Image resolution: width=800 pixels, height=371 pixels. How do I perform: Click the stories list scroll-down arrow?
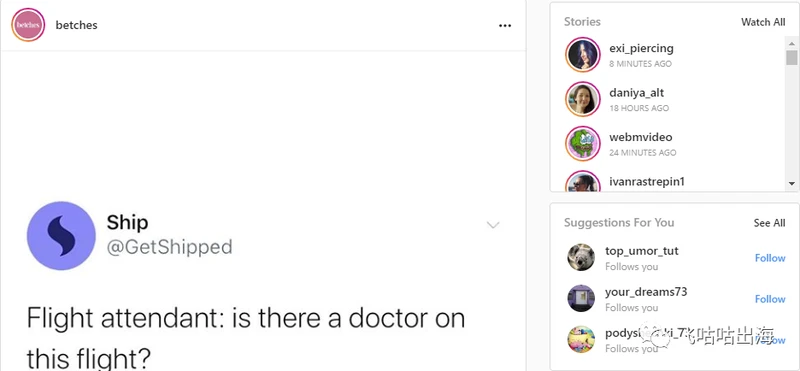pos(791,184)
